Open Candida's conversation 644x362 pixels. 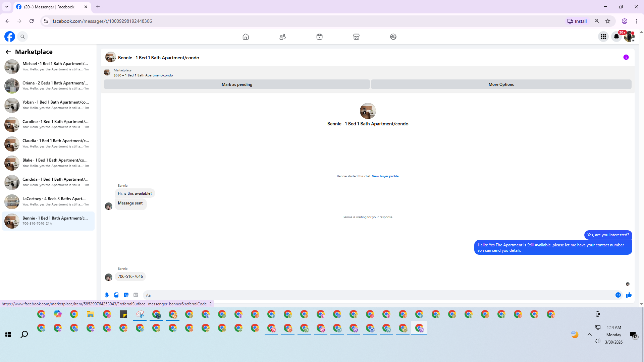(48, 182)
